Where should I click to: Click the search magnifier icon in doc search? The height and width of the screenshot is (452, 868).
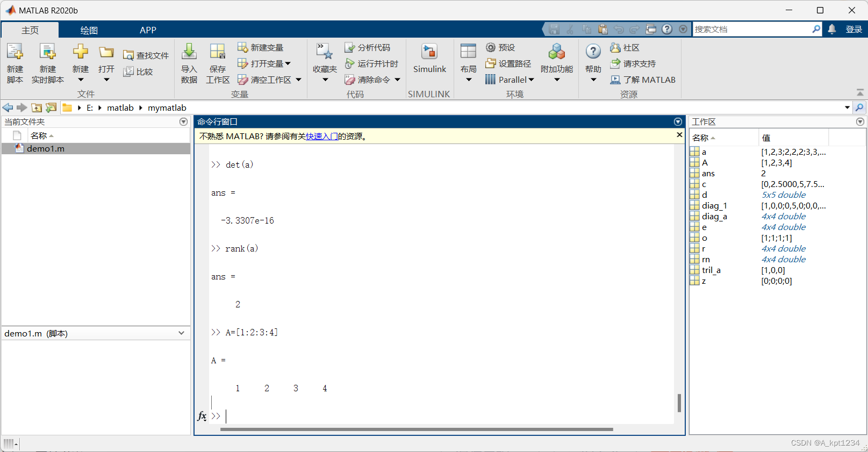pos(816,29)
